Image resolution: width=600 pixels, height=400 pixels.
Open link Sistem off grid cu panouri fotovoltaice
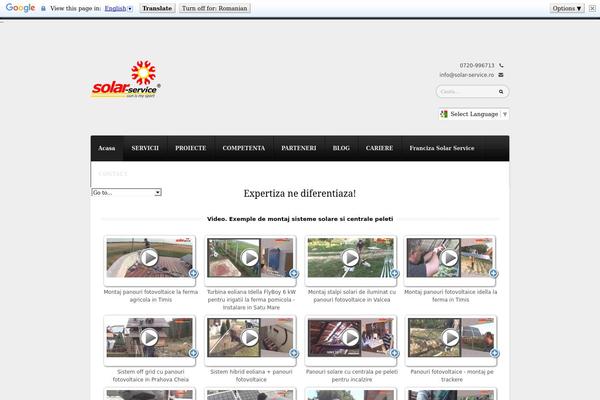151,376
